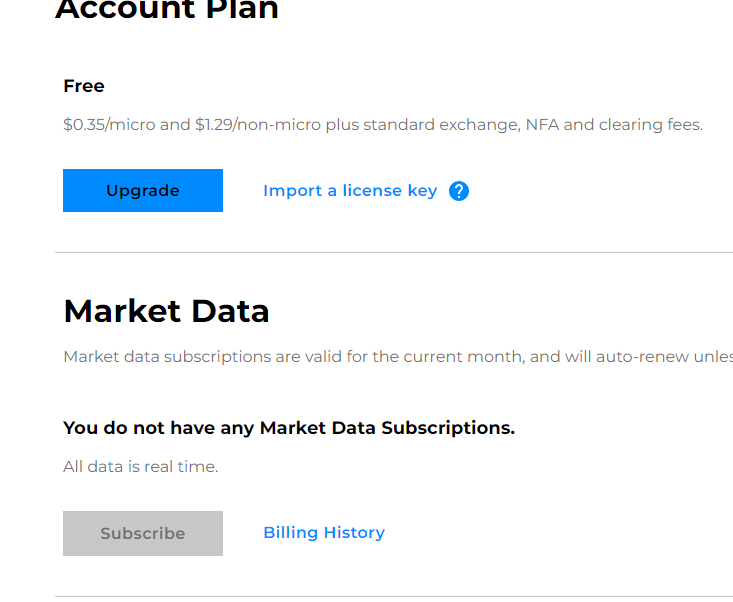Click the Account Plan heading

(x=166, y=10)
